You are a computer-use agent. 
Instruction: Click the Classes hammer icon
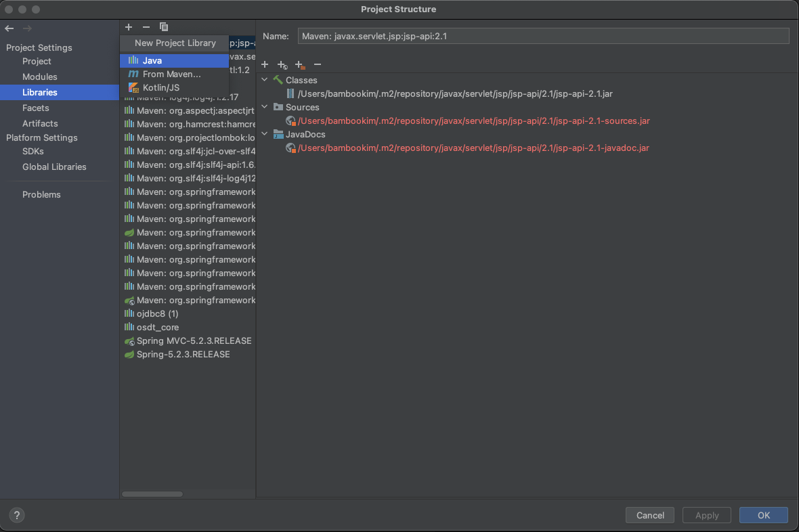[278, 79]
